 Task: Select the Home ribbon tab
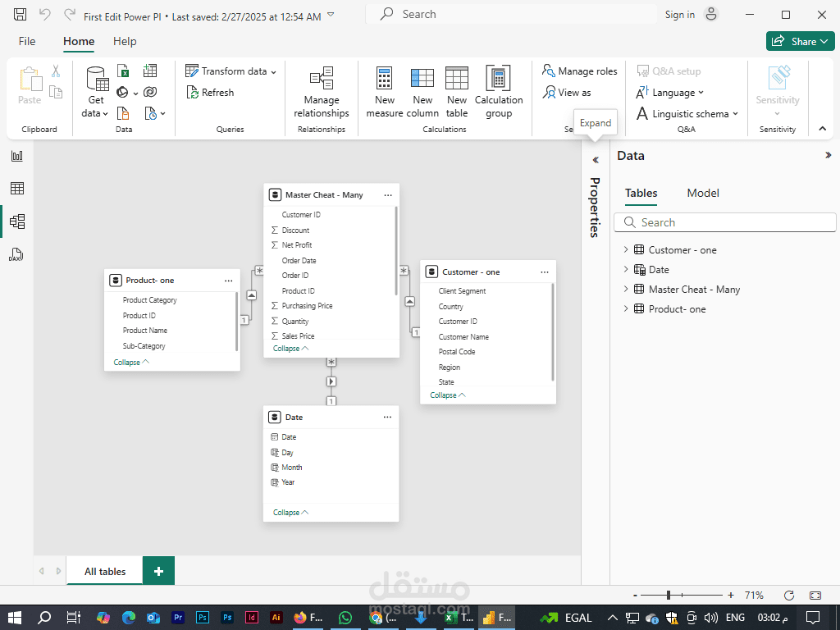79,41
